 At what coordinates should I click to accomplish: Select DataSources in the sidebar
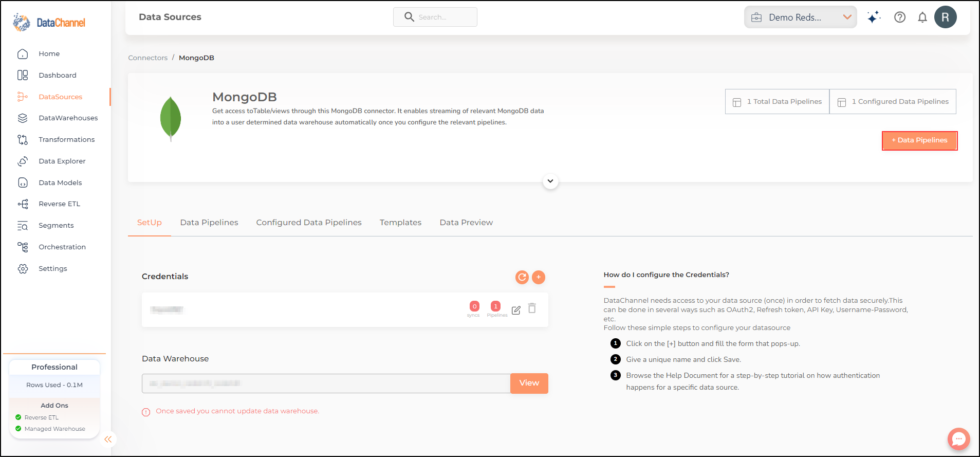pyautogui.click(x=61, y=97)
